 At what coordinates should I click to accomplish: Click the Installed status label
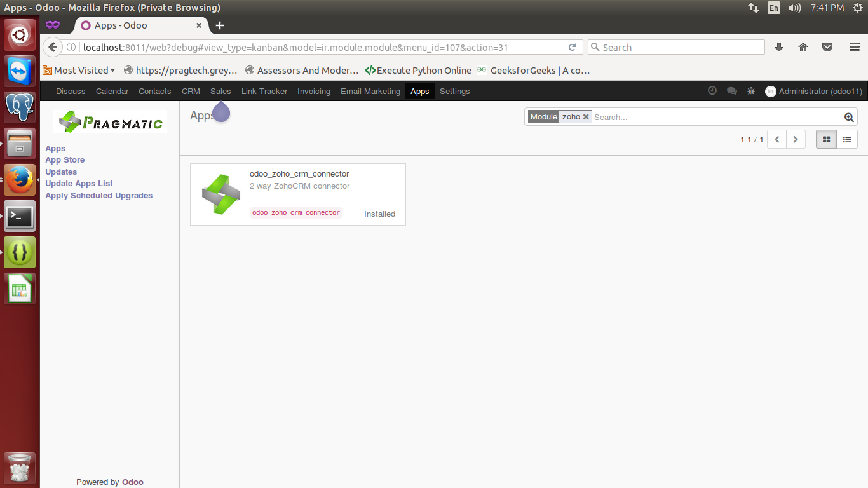click(x=380, y=213)
